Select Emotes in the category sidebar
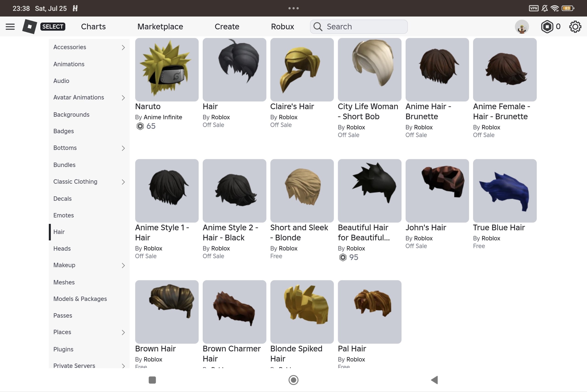The image size is (587, 392). (64, 215)
